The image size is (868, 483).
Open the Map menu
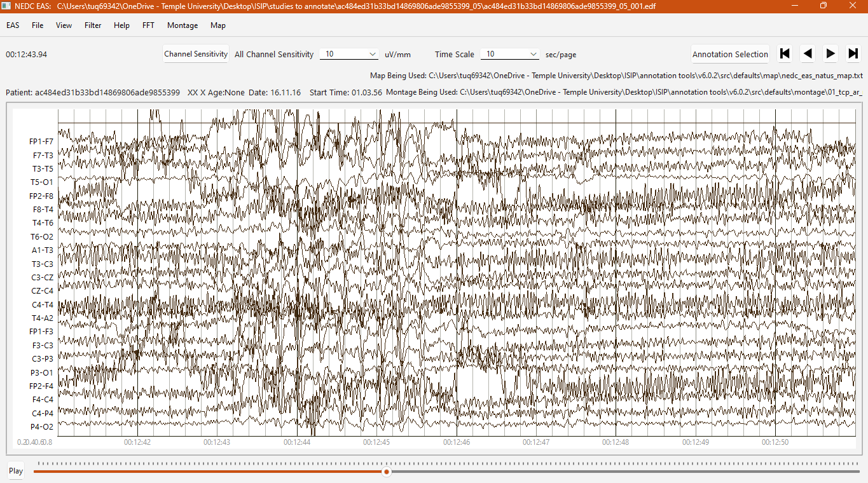[x=218, y=25]
